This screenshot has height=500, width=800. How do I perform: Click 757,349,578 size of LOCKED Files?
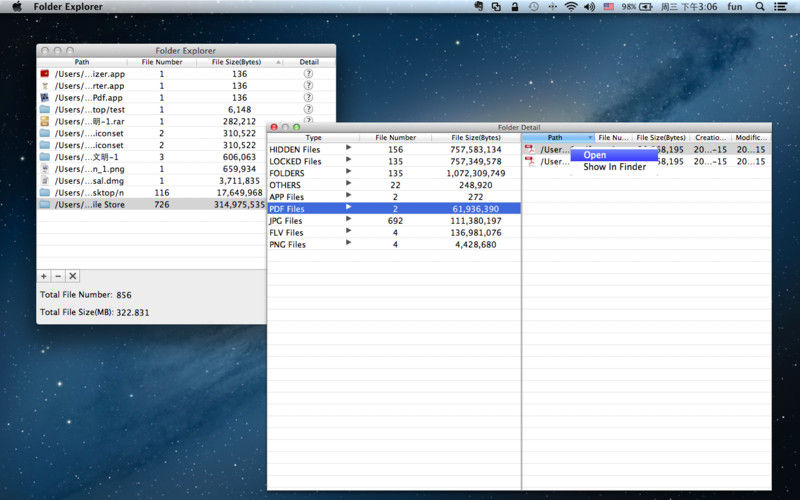click(x=476, y=161)
